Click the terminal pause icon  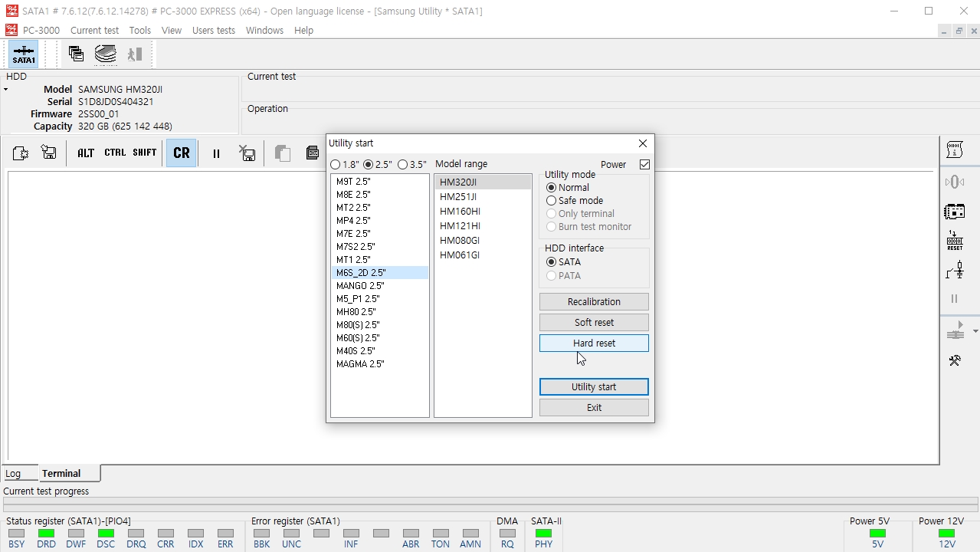coord(216,153)
